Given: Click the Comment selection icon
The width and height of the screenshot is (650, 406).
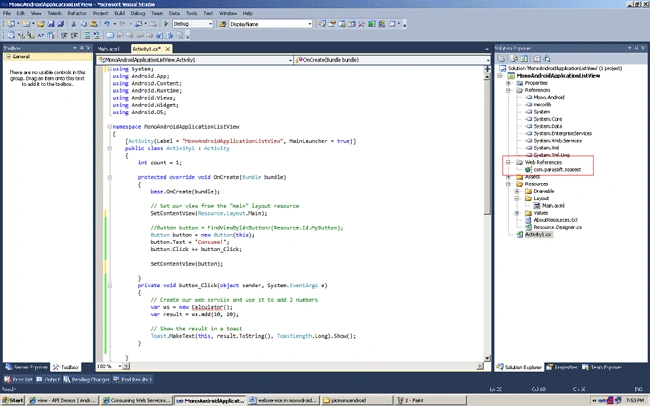Looking at the screenshot, I should pos(87,35).
